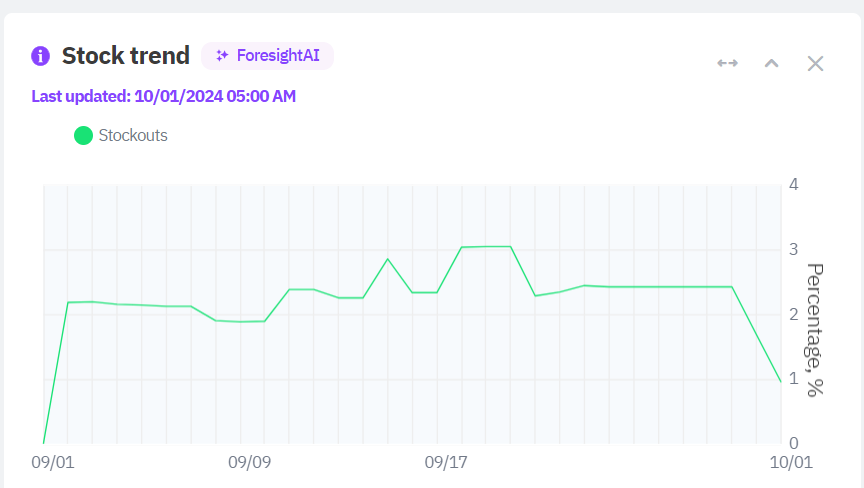This screenshot has width=864, height=488.
Task: Click the Percentage, % axis title
Action: click(x=815, y=330)
